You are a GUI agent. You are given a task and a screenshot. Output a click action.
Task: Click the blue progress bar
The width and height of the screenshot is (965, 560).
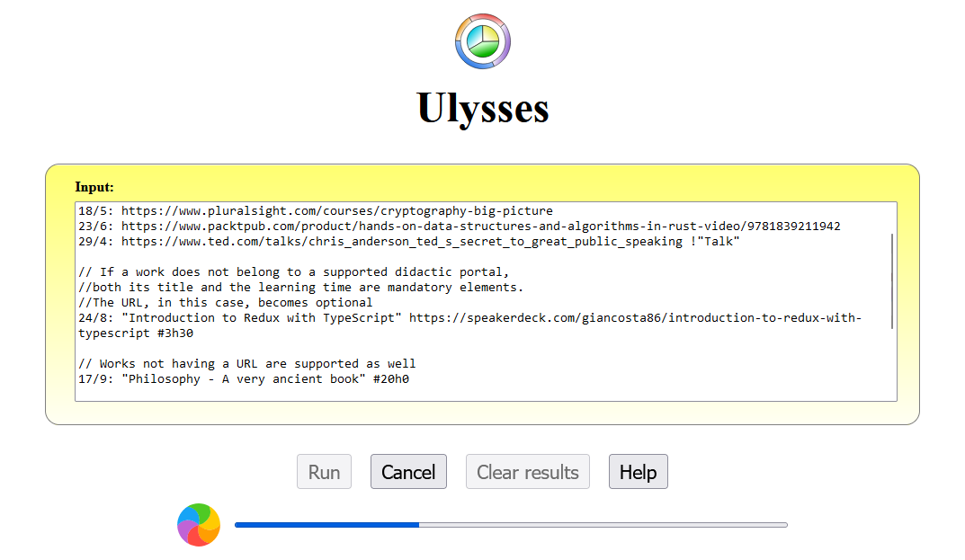click(511, 525)
